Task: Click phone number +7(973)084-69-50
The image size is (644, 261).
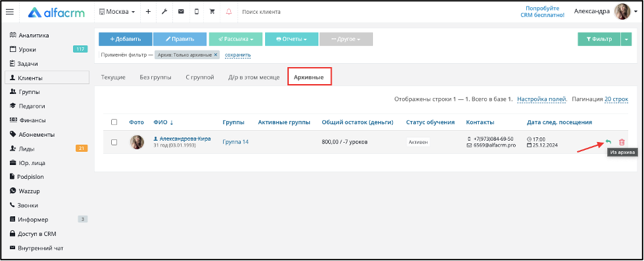Action: tap(493, 139)
